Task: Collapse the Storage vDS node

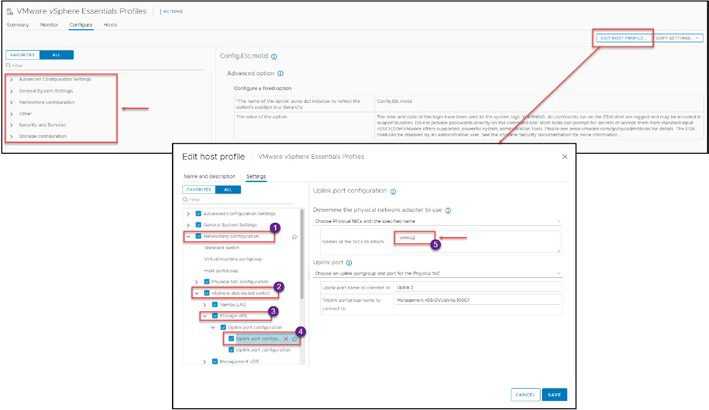Action: pos(205,316)
